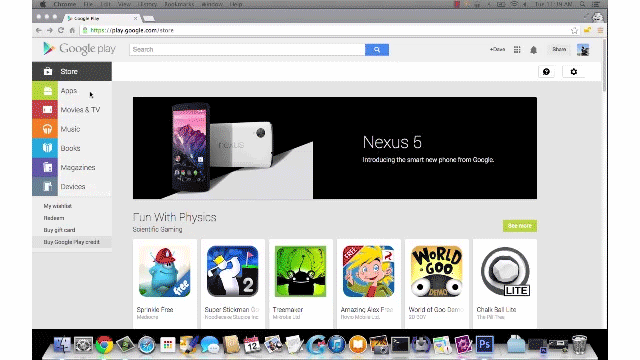Screen dimensions: 640x360
Task: Open the World of Goo Demo thumbnail
Action: tap(436, 271)
